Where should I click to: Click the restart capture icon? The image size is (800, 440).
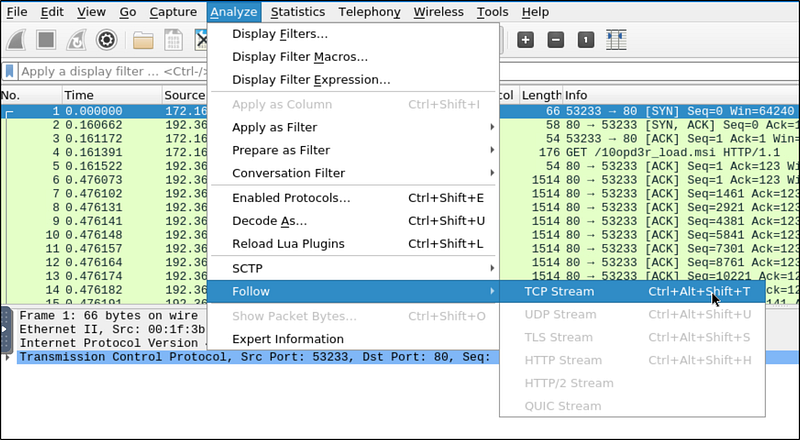78,40
